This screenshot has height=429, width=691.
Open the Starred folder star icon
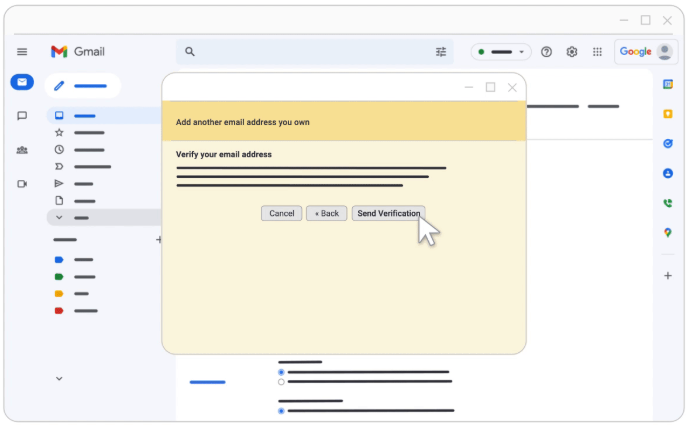tap(59, 133)
